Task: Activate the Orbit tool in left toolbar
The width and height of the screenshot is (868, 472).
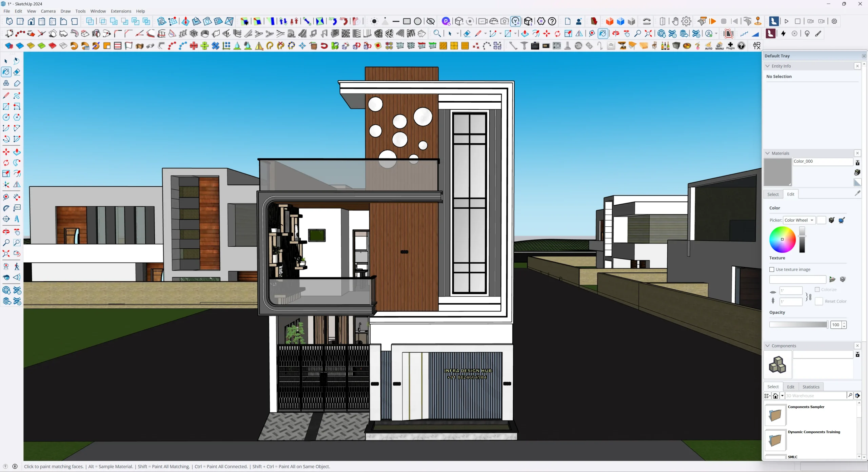Action: pyautogui.click(x=6, y=232)
